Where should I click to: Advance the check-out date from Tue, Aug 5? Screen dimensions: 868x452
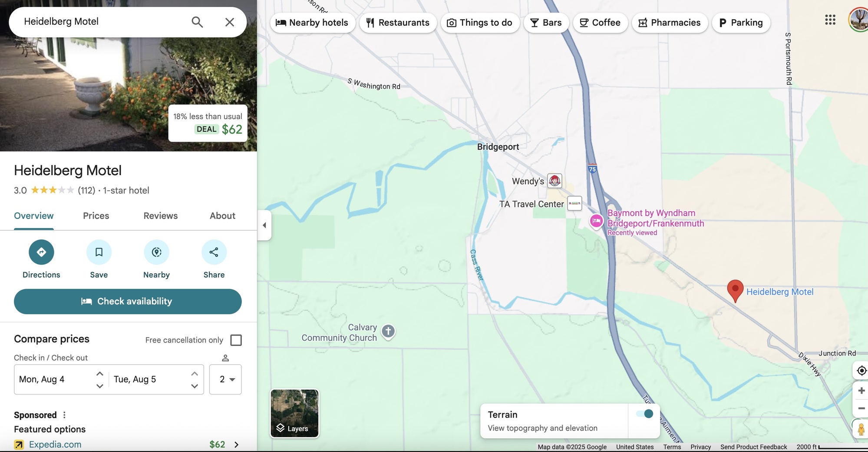pyautogui.click(x=195, y=374)
